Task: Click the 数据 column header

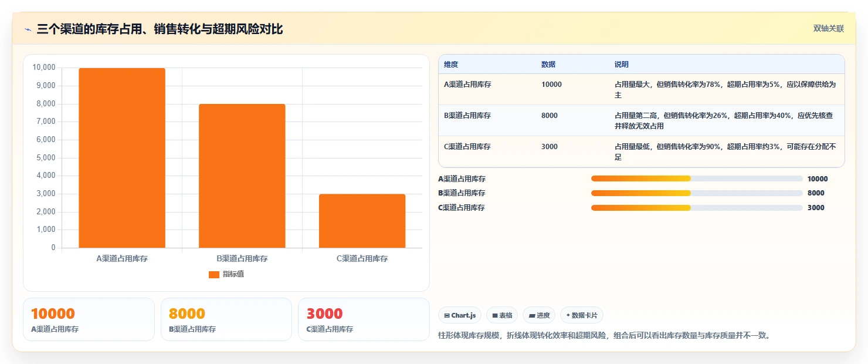Action: coord(548,65)
